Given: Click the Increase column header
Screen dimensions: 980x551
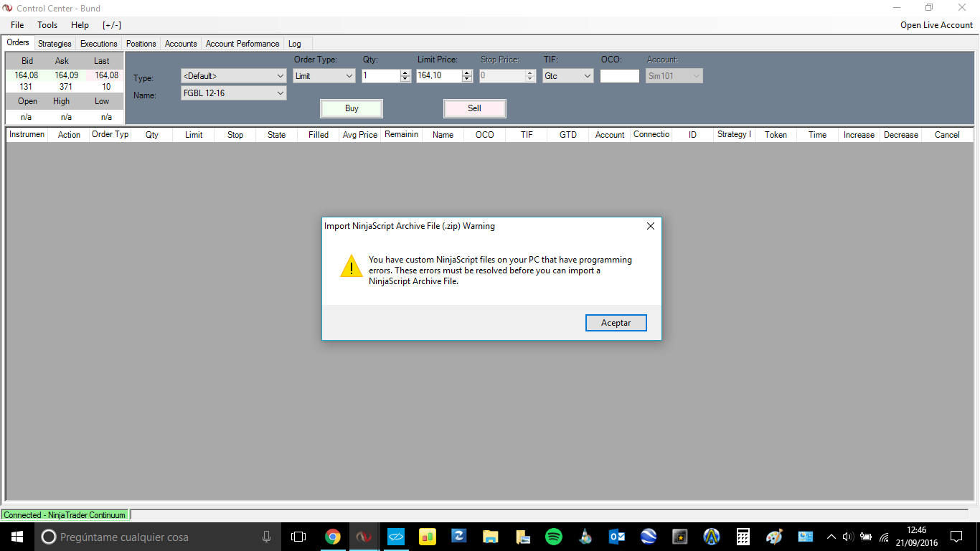Looking at the screenshot, I should point(859,135).
